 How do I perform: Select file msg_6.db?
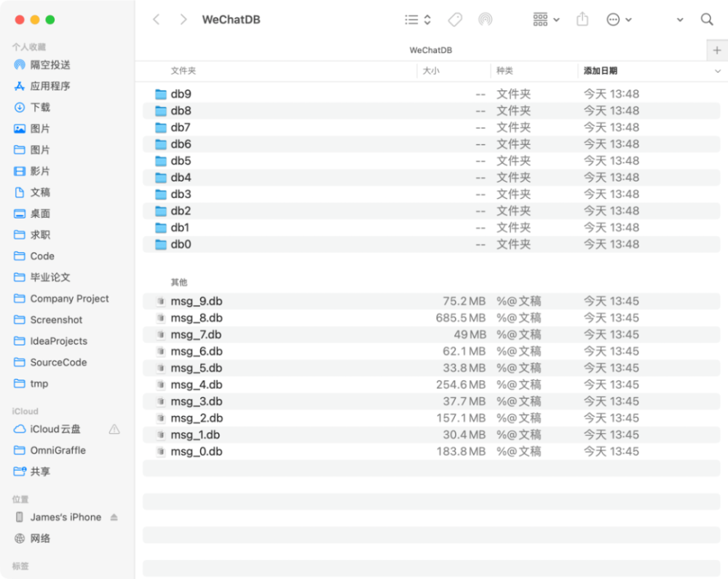(x=431, y=352)
